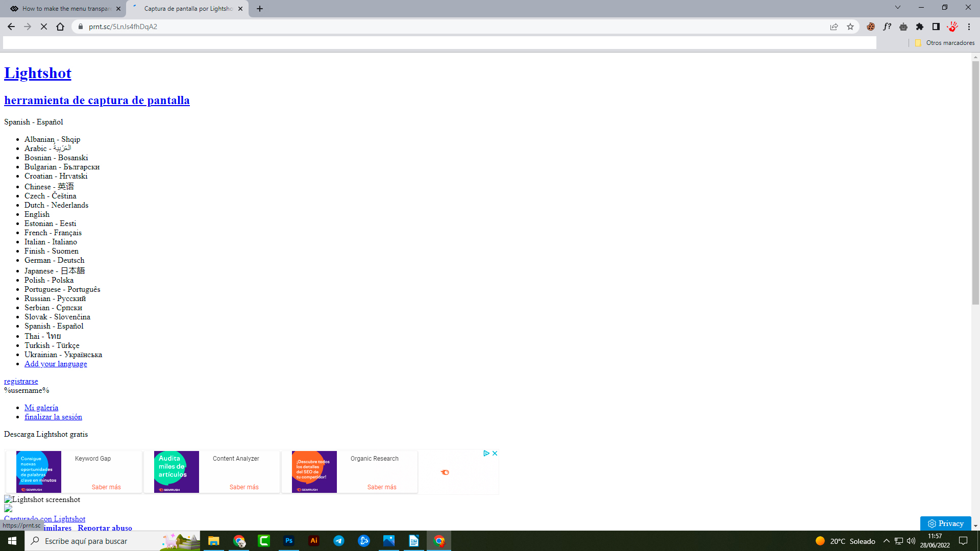The height and width of the screenshot is (551, 980).
Task: Bookmark this page with the star
Action: click(x=850, y=27)
